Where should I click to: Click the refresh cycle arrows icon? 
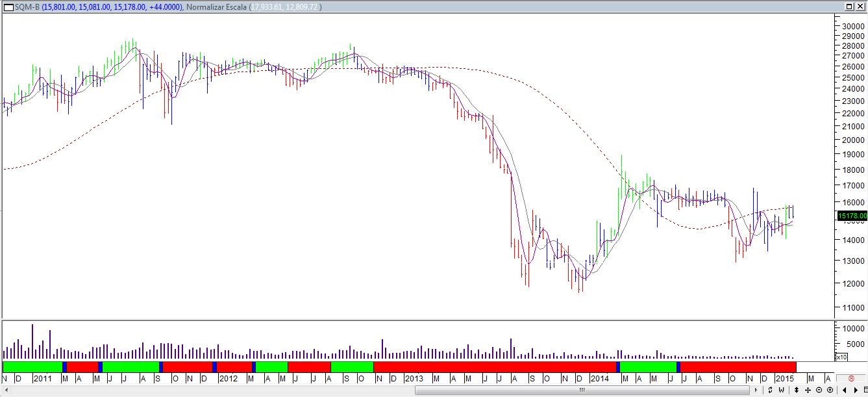coord(770,390)
